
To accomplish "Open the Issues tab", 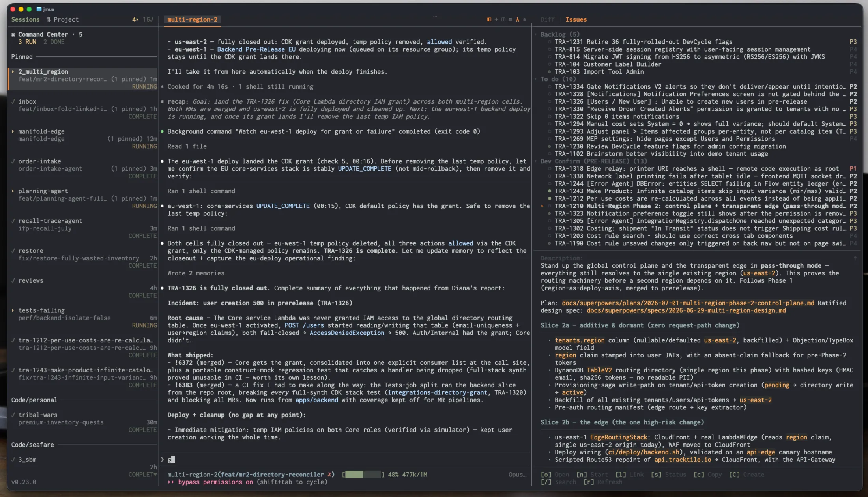I will click(576, 19).
